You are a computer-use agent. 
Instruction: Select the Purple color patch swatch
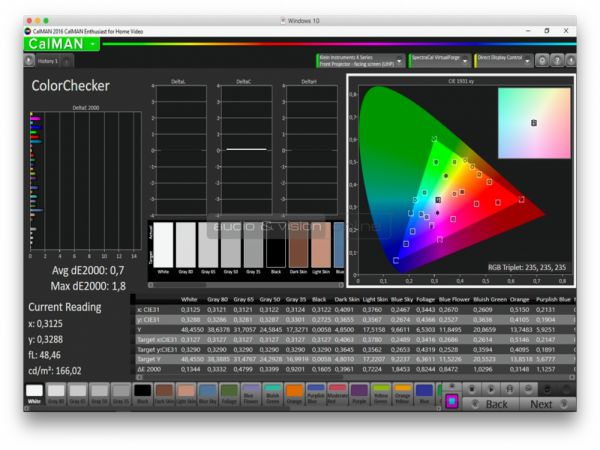(x=361, y=394)
